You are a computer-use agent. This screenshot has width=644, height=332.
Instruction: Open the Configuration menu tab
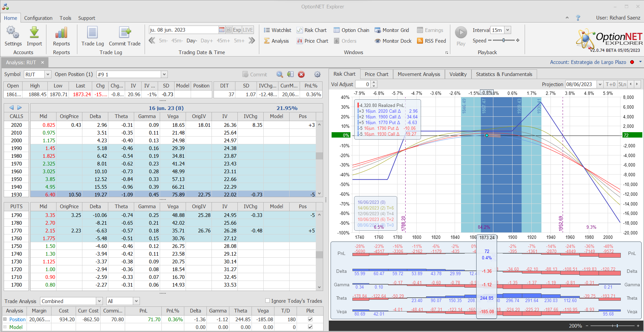[x=38, y=18]
